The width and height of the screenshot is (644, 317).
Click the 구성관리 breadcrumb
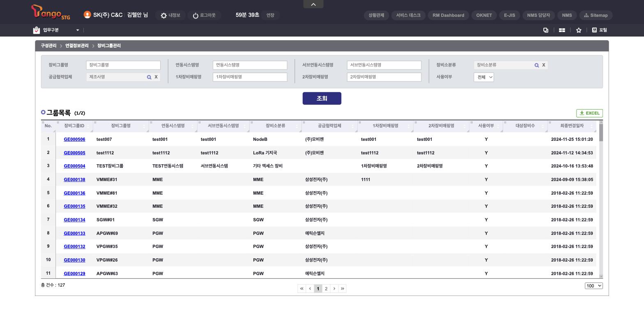coord(48,46)
